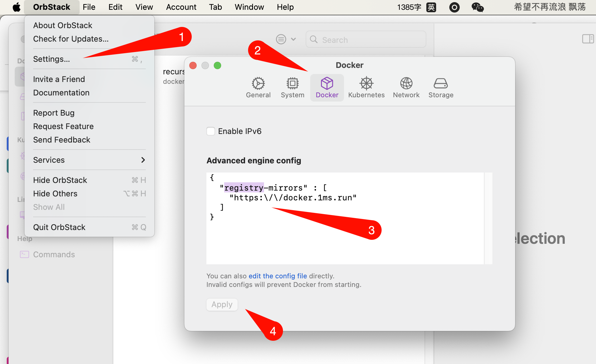Open the General settings tab
The image size is (596, 364).
tap(258, 88)
